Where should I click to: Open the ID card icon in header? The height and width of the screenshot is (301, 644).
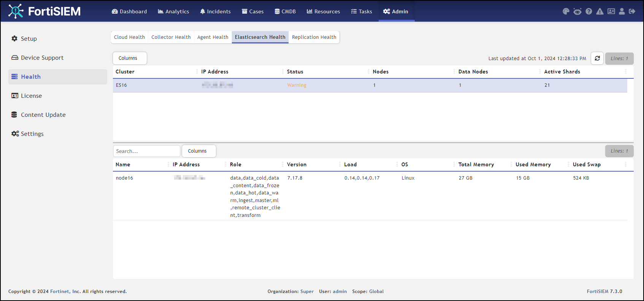(x=611, y=11)
